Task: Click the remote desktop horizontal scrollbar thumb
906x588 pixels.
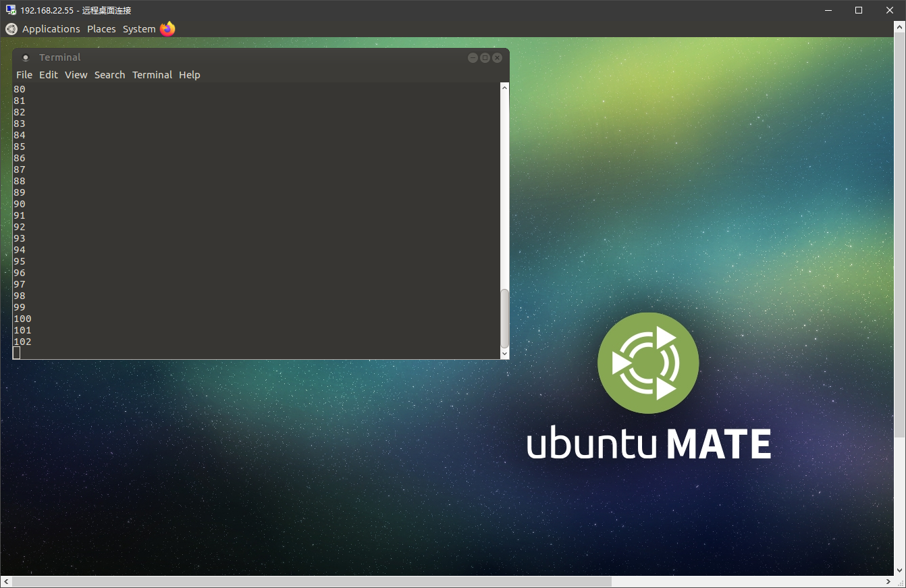Action: click(x=311, y=581)
